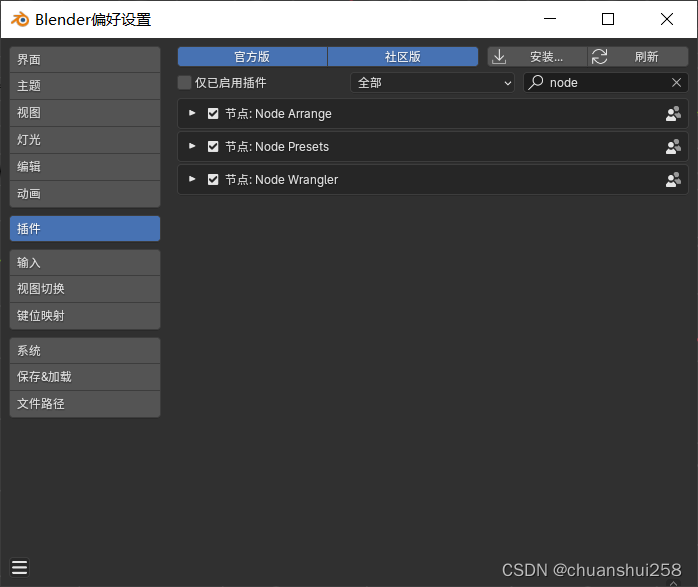The image size is (698, 587).
Task: Toggle the 官方版 filter button
Action: point(252,57)
